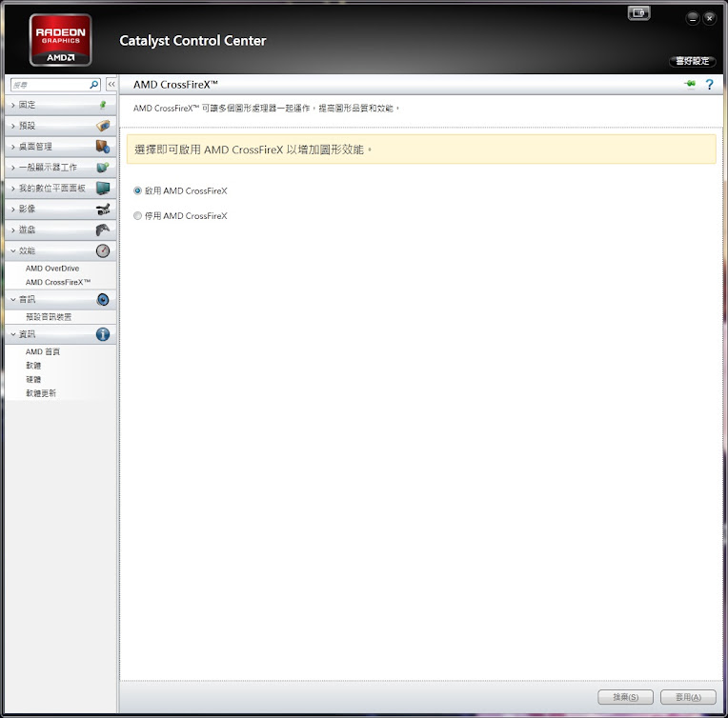
Task: Click the display switch icon in title bar
Action: tap(638, 13)
